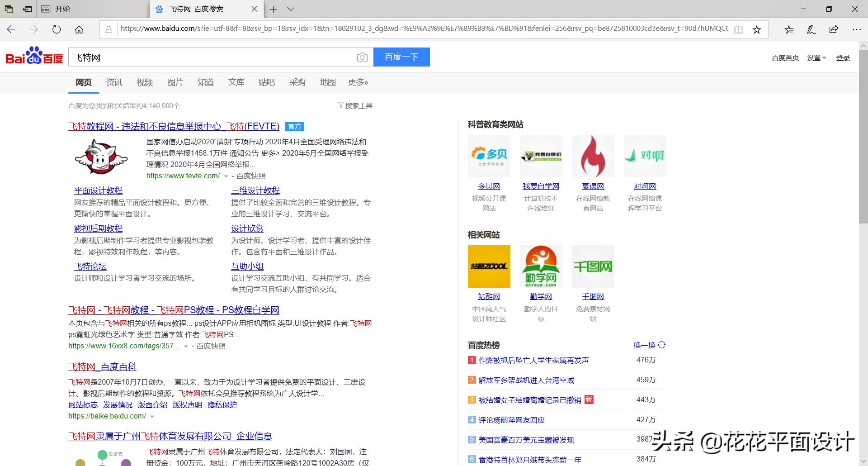Click the 慕课网 flame logo
Viewport: 868px width, 466px height.
(593, 156)
